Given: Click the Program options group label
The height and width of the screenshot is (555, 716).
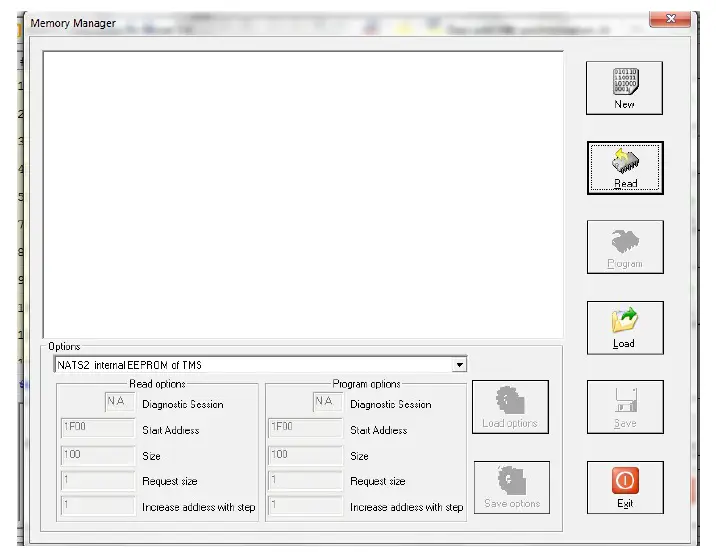Looking at the screenshot, I should click(366, 384).
